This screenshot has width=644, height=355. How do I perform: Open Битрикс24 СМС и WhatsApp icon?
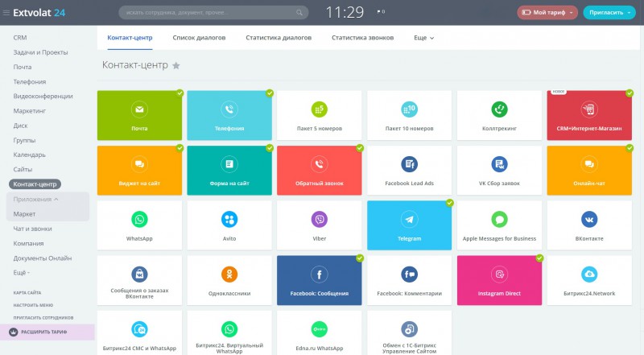click(139, 329)
